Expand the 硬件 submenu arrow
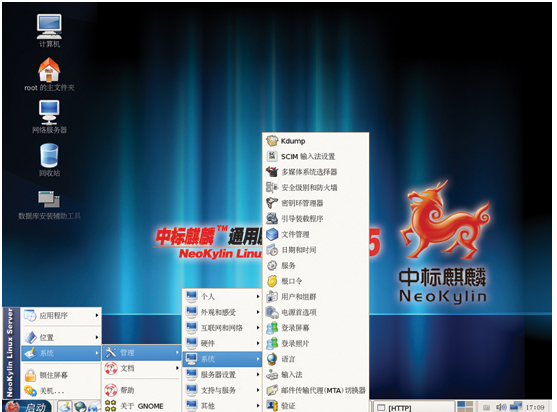557x412 pixels. pyautogui.click(x=258, y=343)
